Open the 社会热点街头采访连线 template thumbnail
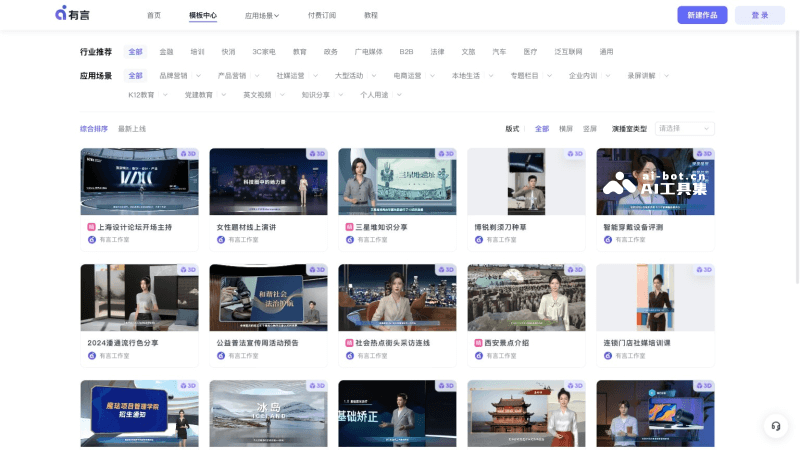 [397, 298]
